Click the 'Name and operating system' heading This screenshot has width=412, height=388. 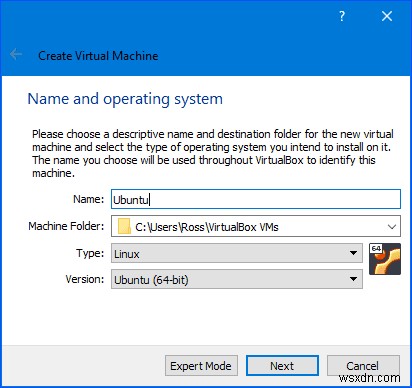coord(125,99)
